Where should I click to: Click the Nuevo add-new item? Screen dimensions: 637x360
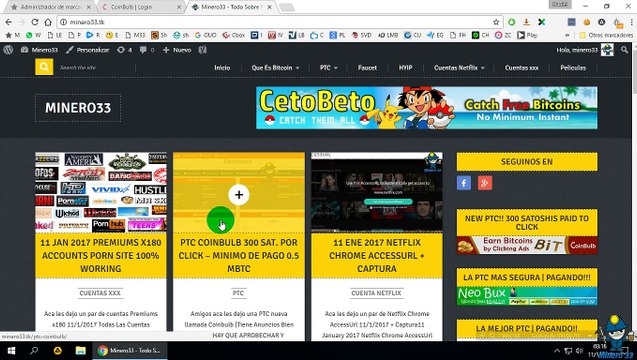(x=177, y=50)
